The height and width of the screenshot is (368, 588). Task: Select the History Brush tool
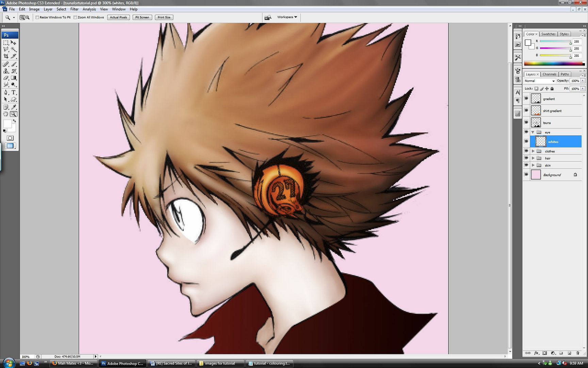14,71
